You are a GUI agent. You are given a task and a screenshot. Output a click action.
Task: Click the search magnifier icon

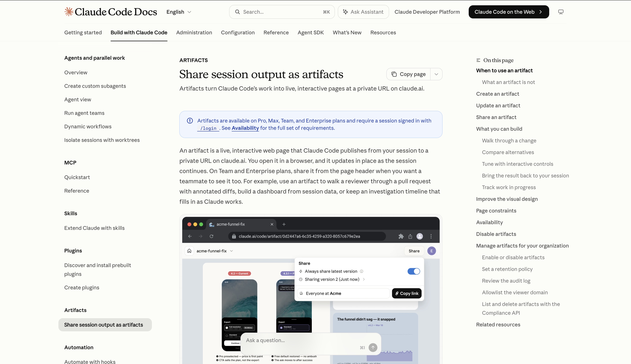click(237, 12)
